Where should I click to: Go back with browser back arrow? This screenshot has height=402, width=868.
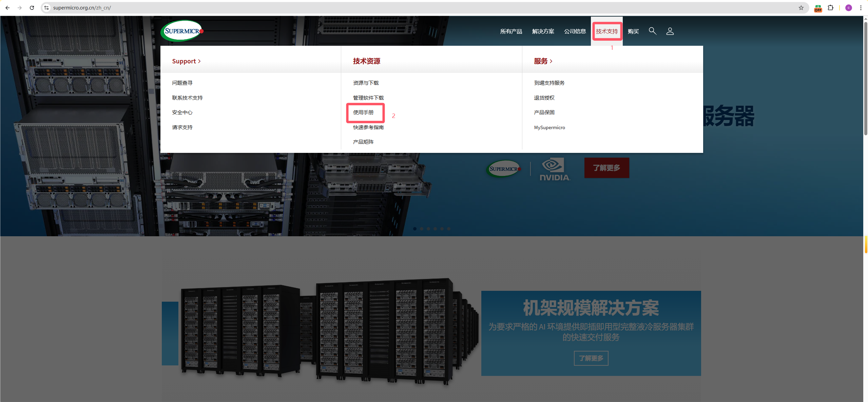(x=7, y=8)
